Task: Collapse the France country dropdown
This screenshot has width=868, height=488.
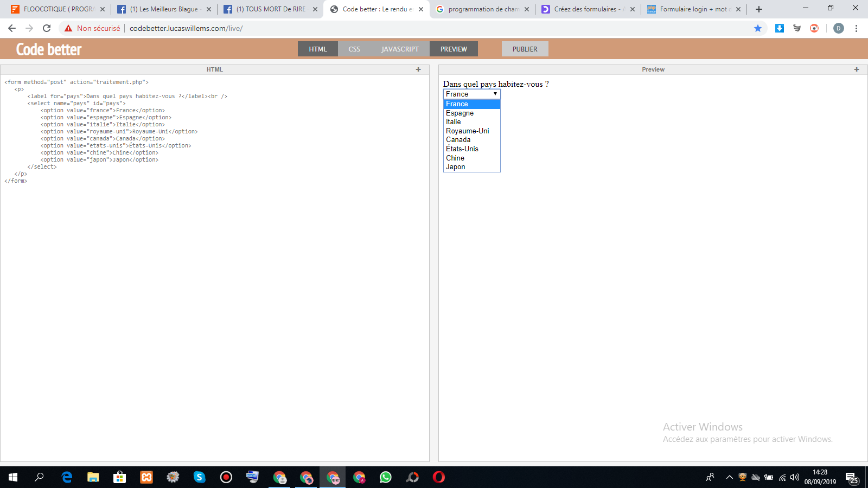Action: coord(471,94)
